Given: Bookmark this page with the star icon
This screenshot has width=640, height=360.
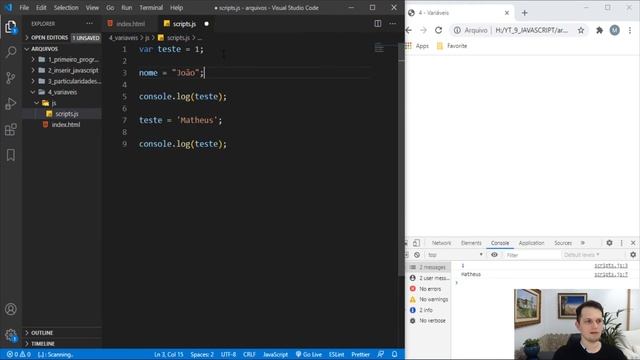Looking at the screenshot, I should point(580,30).
